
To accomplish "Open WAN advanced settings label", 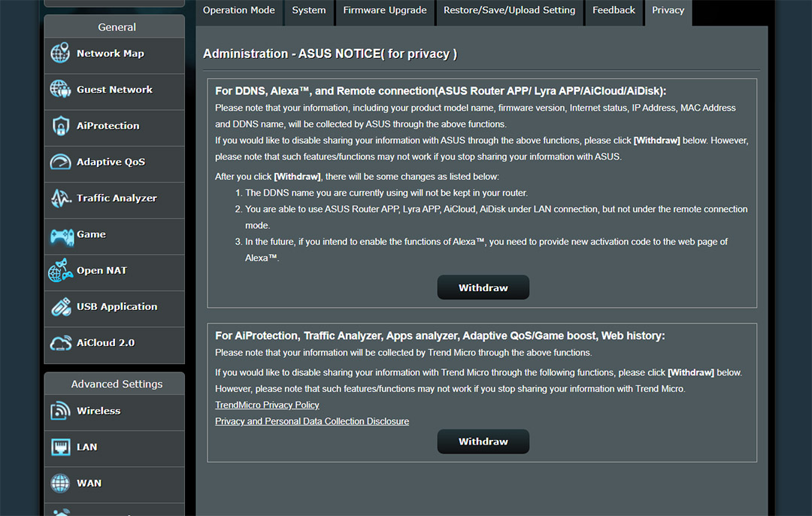I will [x=89, y=484].
